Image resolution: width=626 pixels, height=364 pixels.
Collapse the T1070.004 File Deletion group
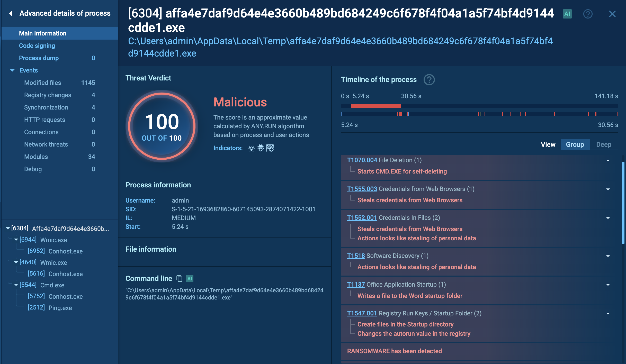608,160
